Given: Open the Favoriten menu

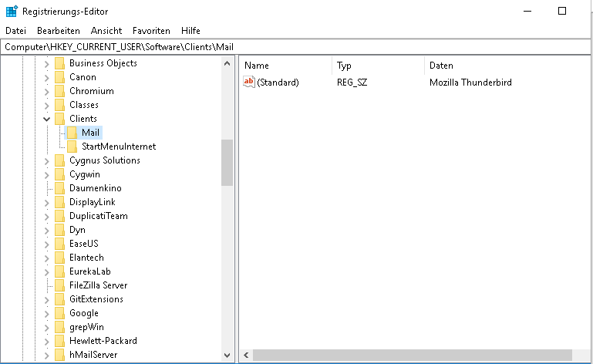Looking at the screenshot, I should (x=151, y=31).
